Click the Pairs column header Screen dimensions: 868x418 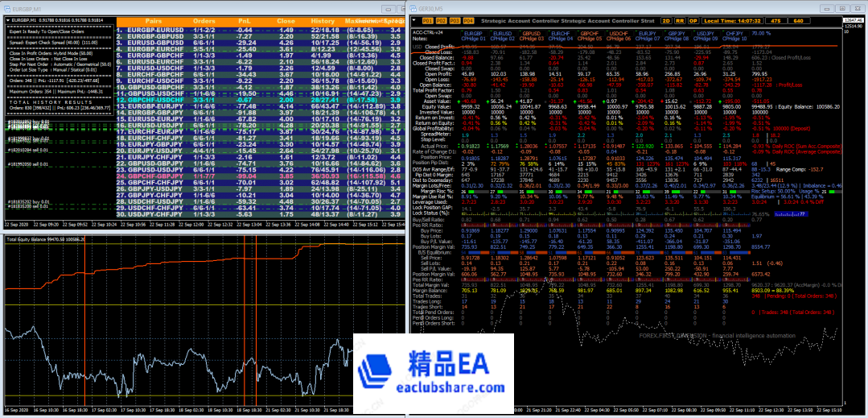click(x=154, y=22)
